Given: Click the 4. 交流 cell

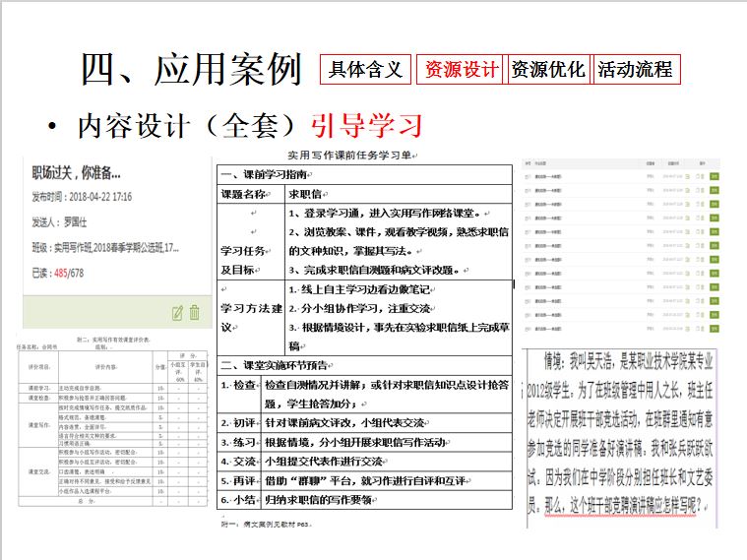Looking at the screenshot, I should click(x=239, y=462).
